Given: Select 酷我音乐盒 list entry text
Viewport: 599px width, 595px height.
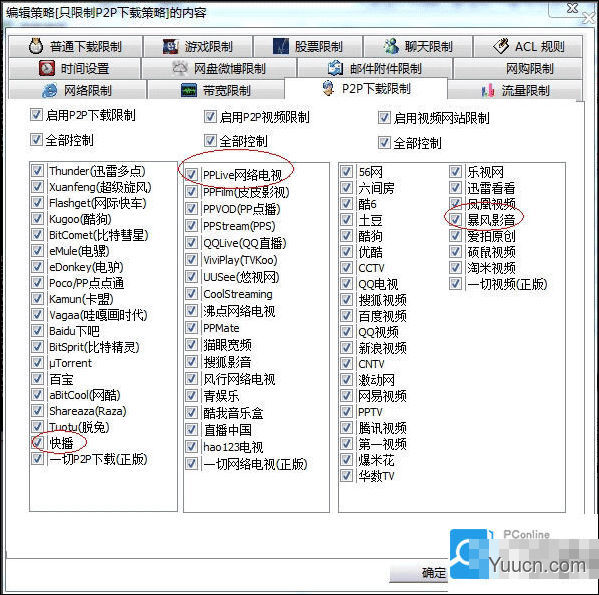Looking at the screenshot, I should [x=233, y=413].
